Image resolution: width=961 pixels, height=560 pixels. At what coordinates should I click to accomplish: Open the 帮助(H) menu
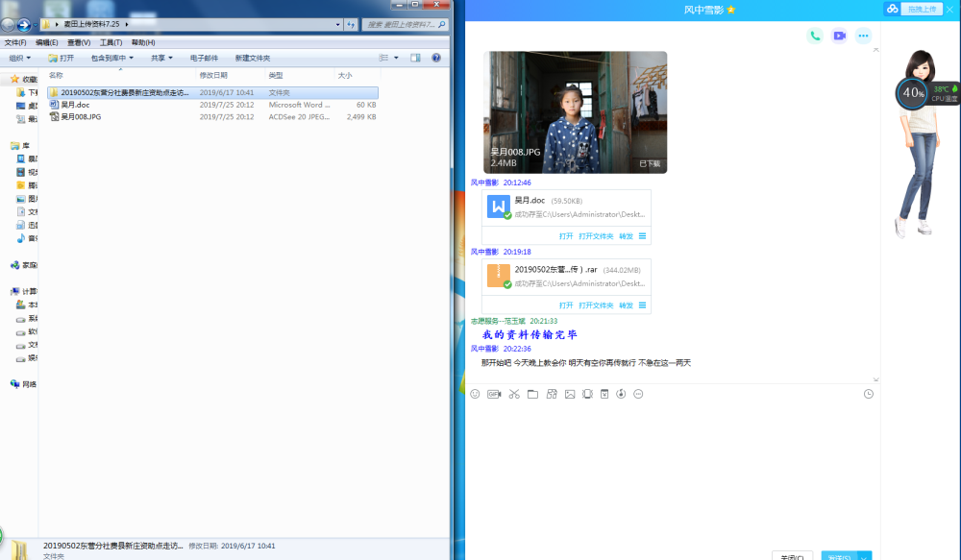143,42
